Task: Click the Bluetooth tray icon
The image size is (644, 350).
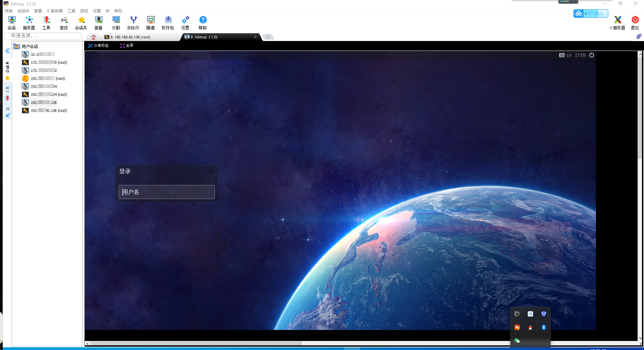Action: (x=544, y=327)
